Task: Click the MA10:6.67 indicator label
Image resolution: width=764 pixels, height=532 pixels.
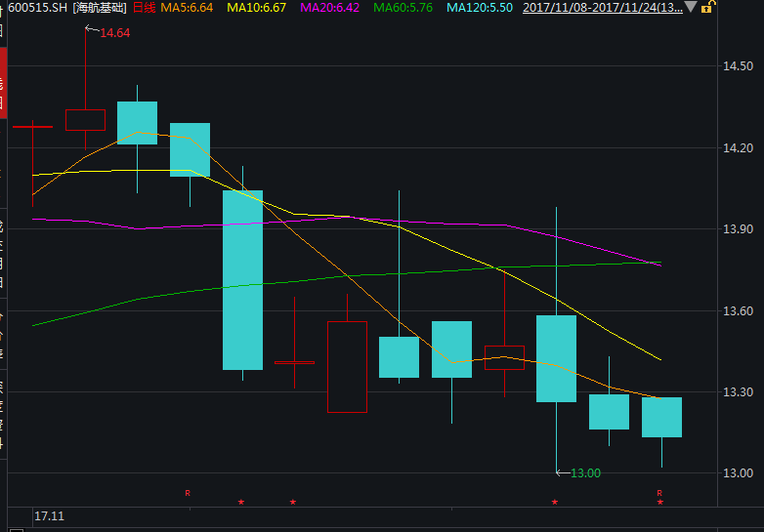Action: (256, 8)
